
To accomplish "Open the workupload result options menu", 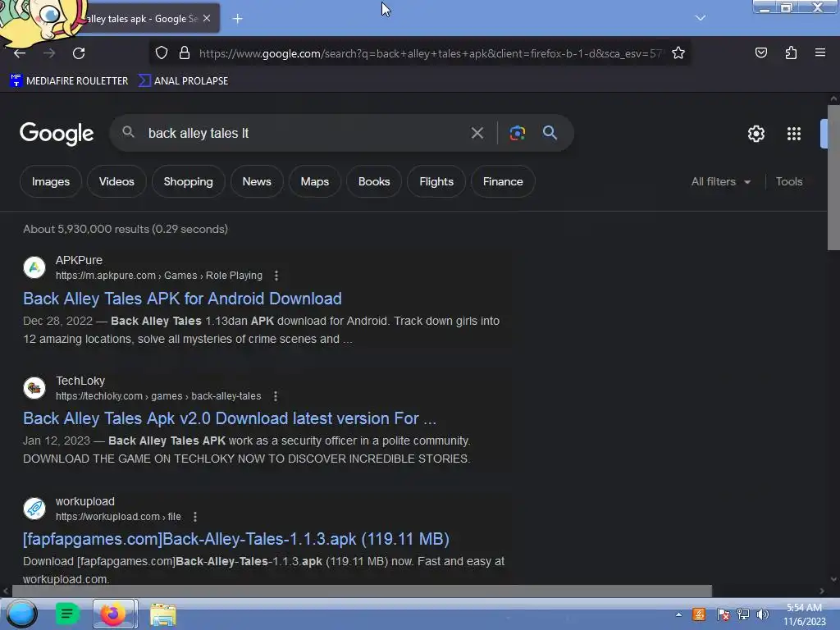I will tap(195, 517).
